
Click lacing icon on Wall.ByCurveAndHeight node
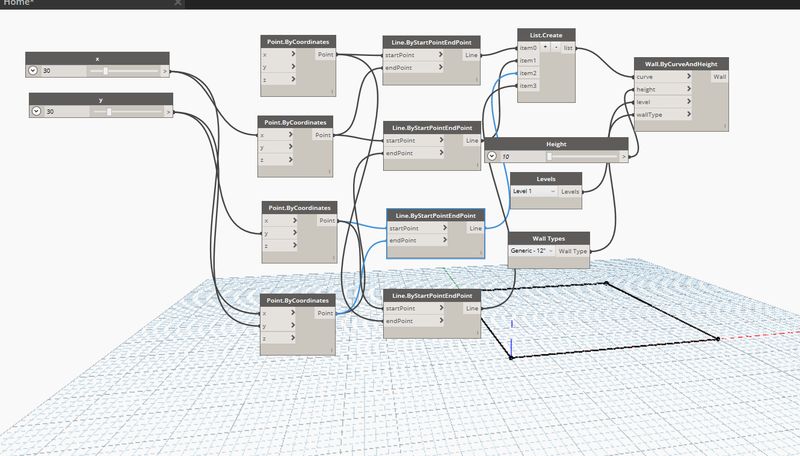[724, 125]
